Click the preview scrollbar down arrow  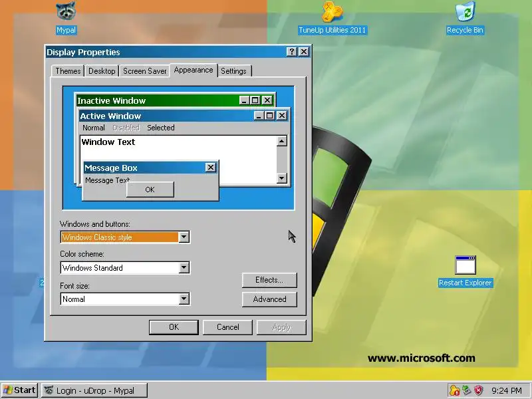click(x=281, y=178)
